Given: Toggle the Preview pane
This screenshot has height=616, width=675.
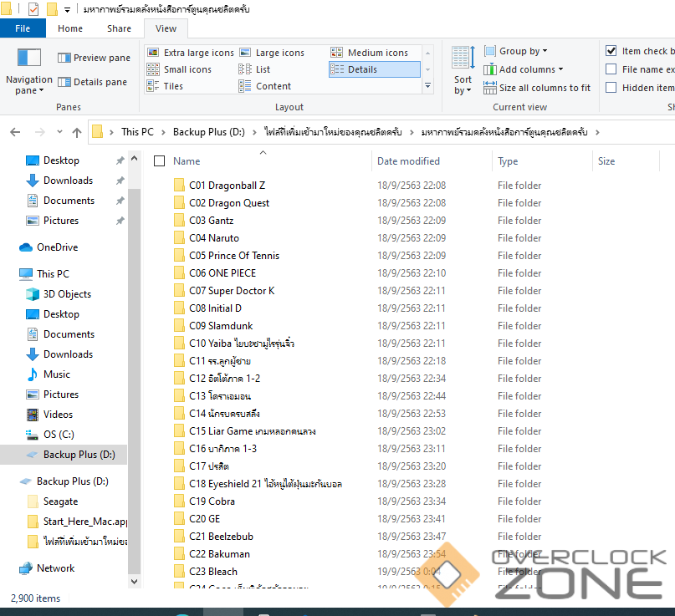Looking at the screenshot, I should tap(94, 58).
